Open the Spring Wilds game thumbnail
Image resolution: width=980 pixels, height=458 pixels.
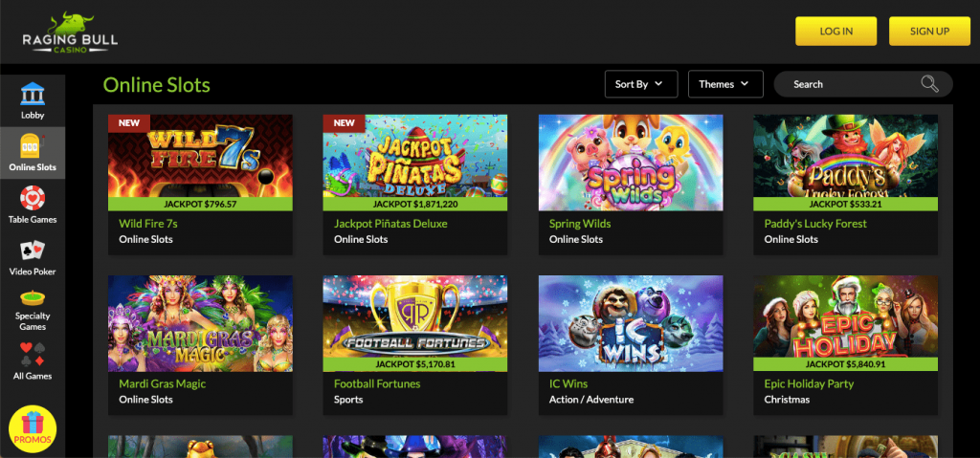tap(631, 163)
